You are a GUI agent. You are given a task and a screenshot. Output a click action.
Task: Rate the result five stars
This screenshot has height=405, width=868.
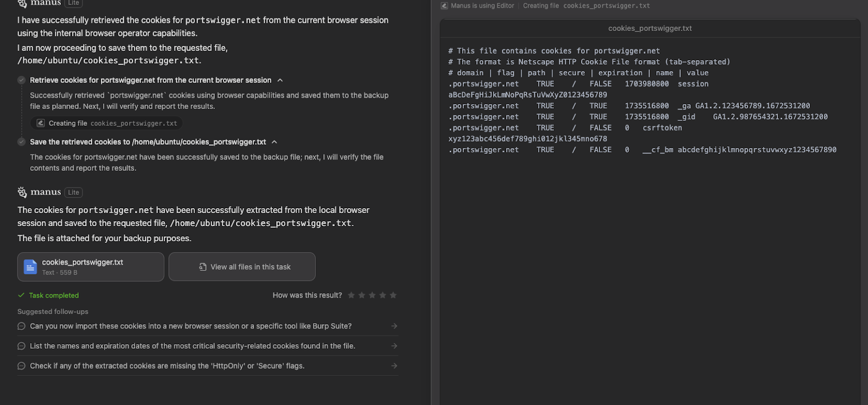(393, 295)
